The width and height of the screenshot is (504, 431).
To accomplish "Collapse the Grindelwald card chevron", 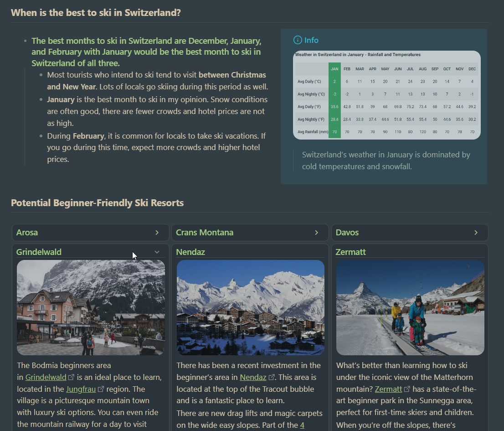I will click(157, 252).
